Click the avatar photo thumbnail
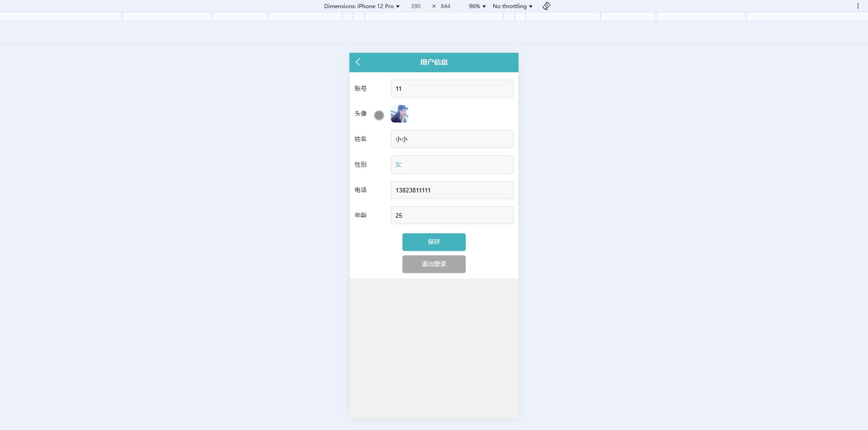 click(x=400, y=114)
